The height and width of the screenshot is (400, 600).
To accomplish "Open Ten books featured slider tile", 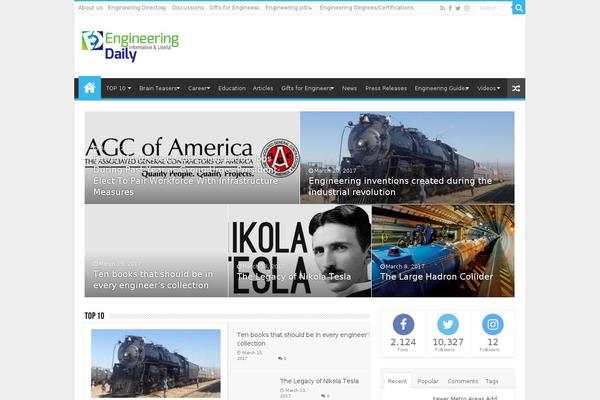I will (156, 251).
